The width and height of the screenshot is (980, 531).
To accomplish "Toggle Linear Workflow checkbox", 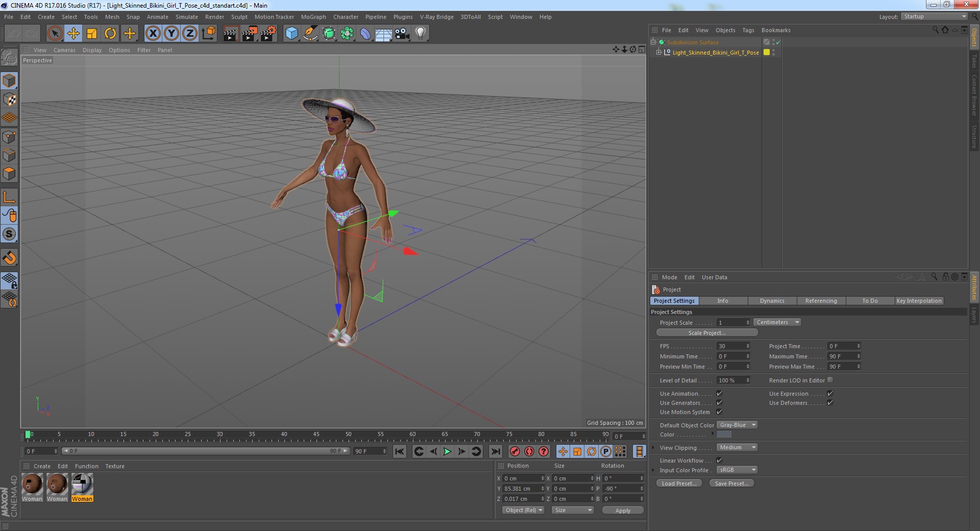I will click(x=719, y=460).
